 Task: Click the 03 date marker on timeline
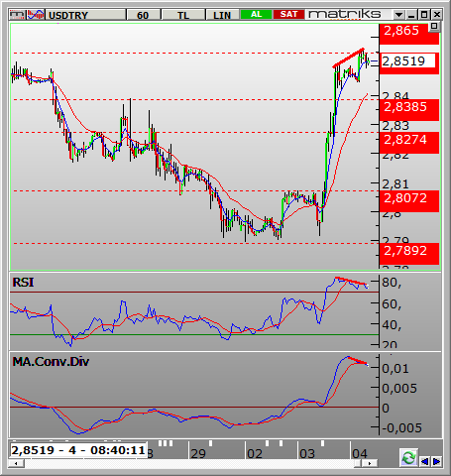[307, 453]
